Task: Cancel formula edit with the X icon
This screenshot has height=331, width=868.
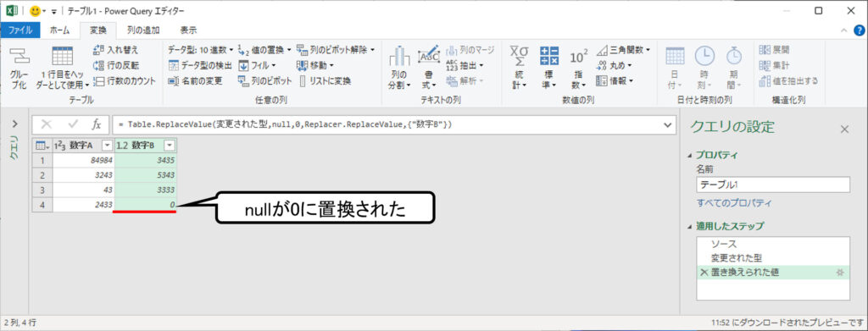Action: [x=47, y=125]
